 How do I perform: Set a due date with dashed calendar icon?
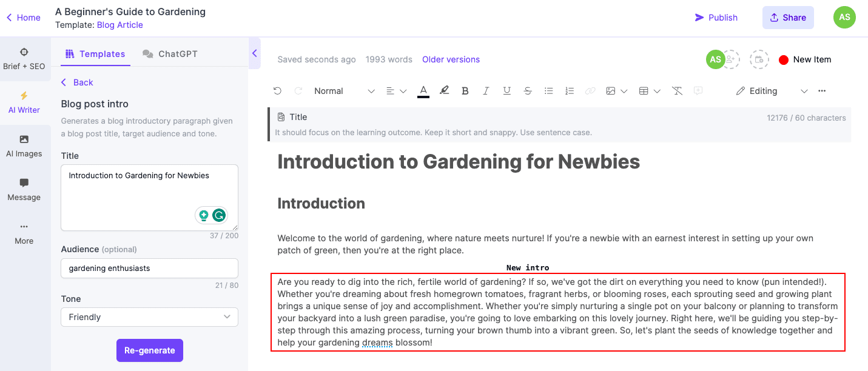[x=759, y=59]
